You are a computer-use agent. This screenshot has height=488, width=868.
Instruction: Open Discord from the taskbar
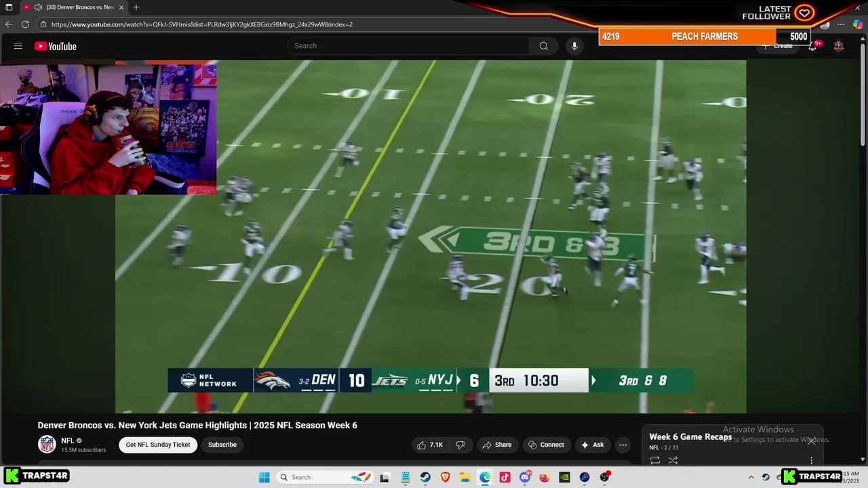click(525, 477)
